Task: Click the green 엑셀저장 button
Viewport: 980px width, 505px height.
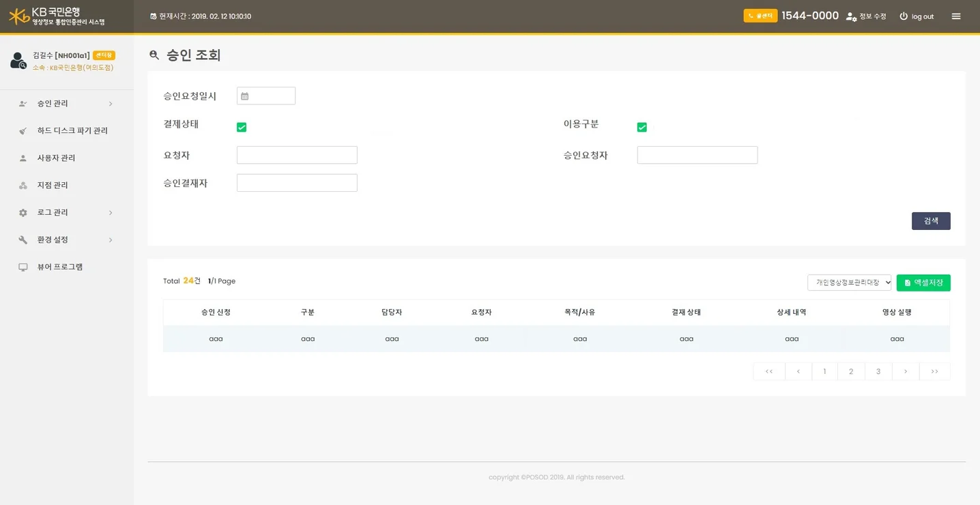Action: [923, 283]
